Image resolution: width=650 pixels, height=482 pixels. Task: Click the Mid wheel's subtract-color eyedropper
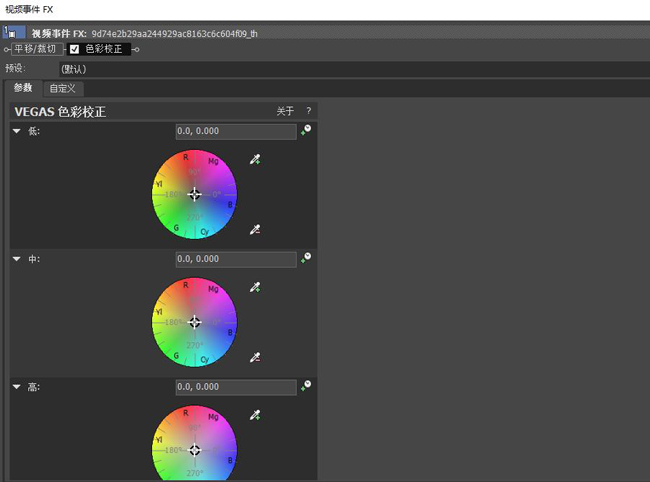click(255, 357)
